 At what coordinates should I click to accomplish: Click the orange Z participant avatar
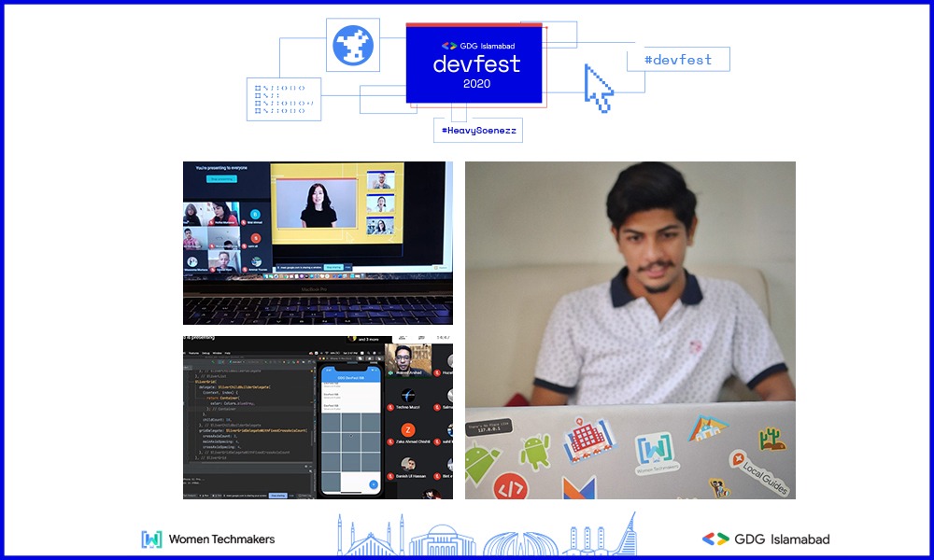click(408, 428)
